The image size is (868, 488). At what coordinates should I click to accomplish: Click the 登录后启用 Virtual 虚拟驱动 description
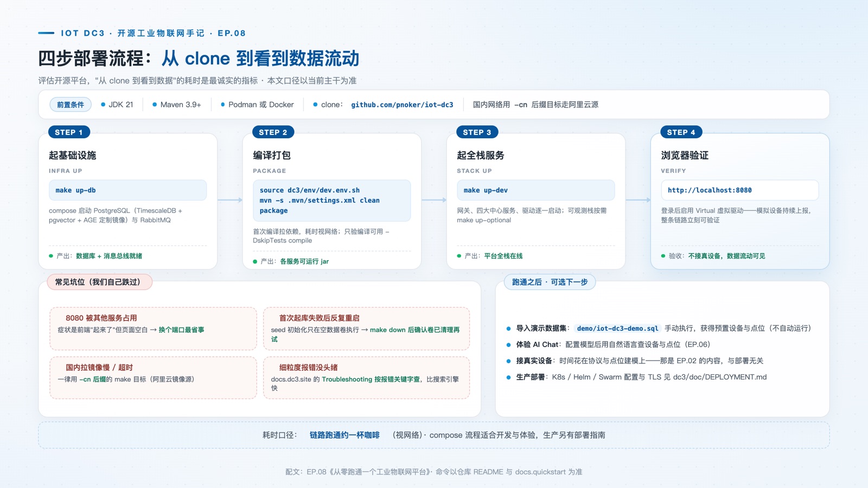(736, 215)
